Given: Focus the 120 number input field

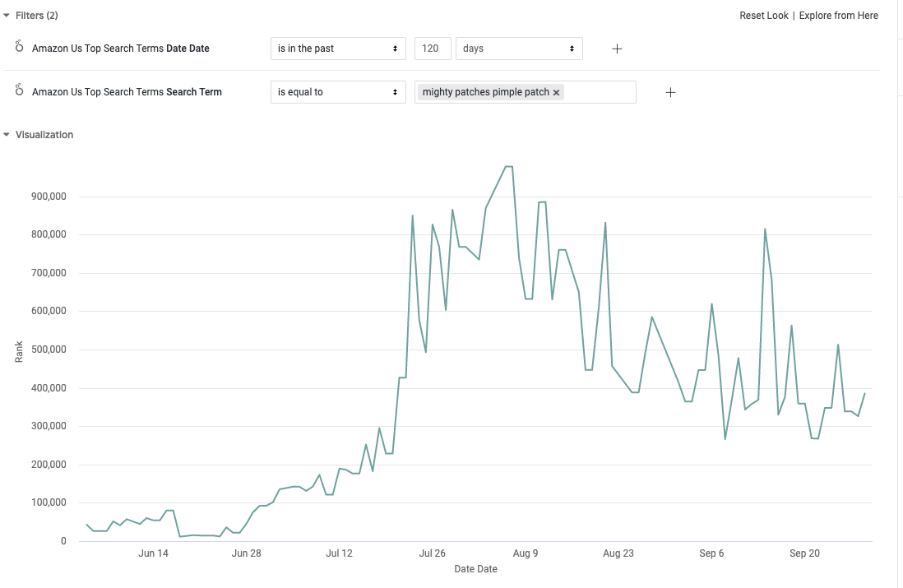Looking at the screenshot, I should point(432,49).
